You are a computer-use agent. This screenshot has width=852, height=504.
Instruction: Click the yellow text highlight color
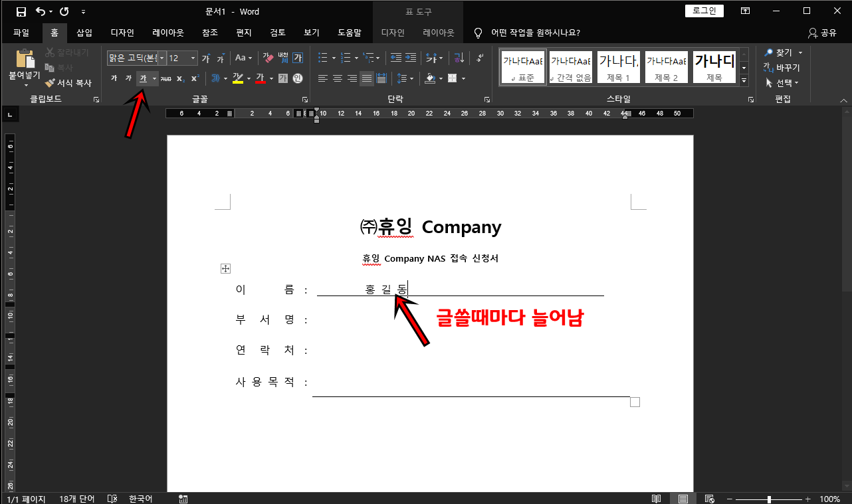coord(237,78)
